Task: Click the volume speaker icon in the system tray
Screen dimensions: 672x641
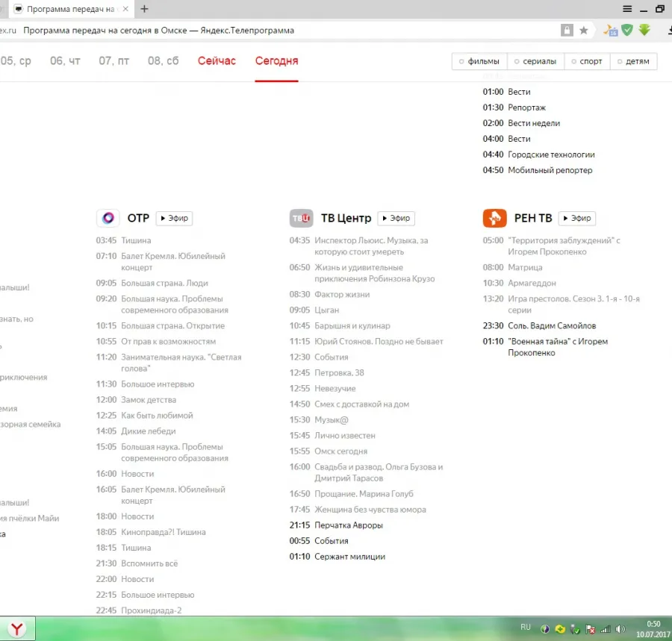Action: (x=620, y=629)
